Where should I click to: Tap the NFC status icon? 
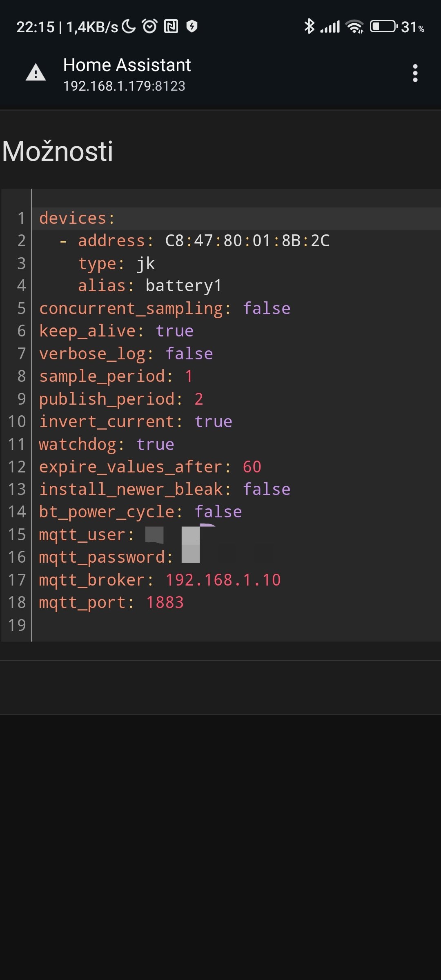(x=171, y=27)
